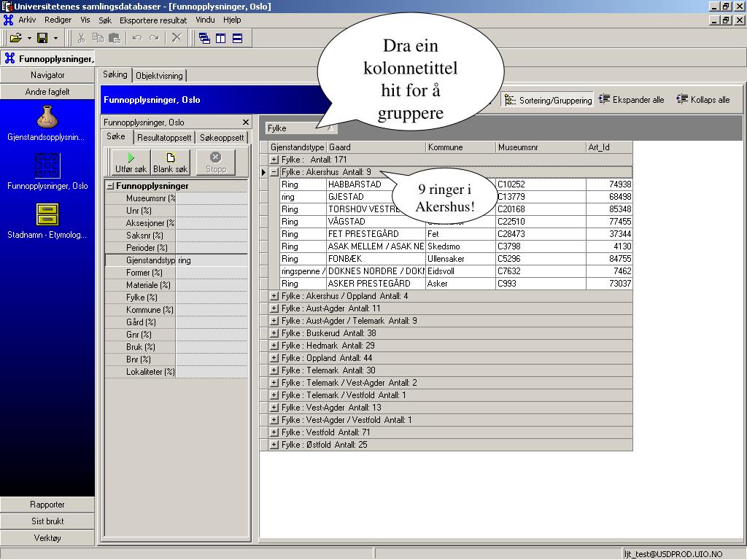
Task: Close the Funnopplysninger, Oslo search panel
Action: (x=245, y=122)
